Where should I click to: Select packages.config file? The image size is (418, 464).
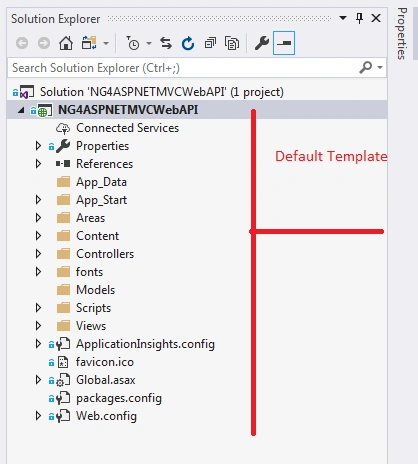pyautogui.click(x=119, y=398)
